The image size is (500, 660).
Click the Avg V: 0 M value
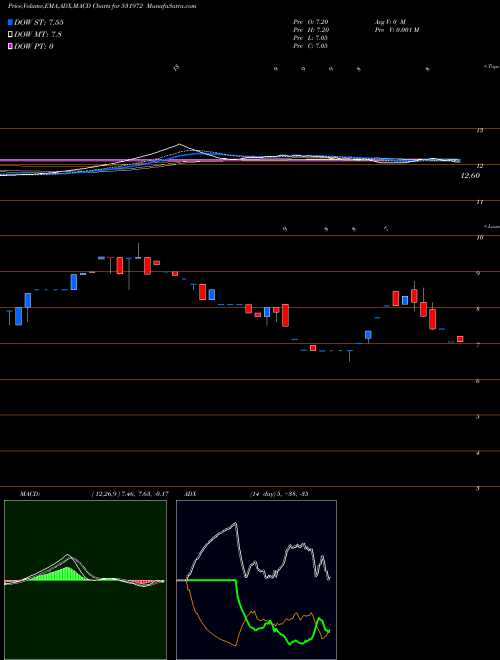pyautogui.click(x=389, y=21)
